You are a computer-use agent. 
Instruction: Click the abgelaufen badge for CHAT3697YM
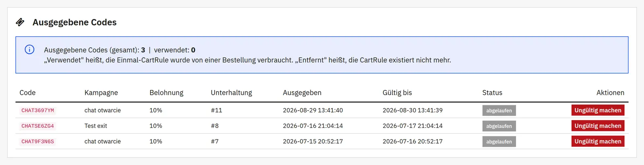[499, 111]
